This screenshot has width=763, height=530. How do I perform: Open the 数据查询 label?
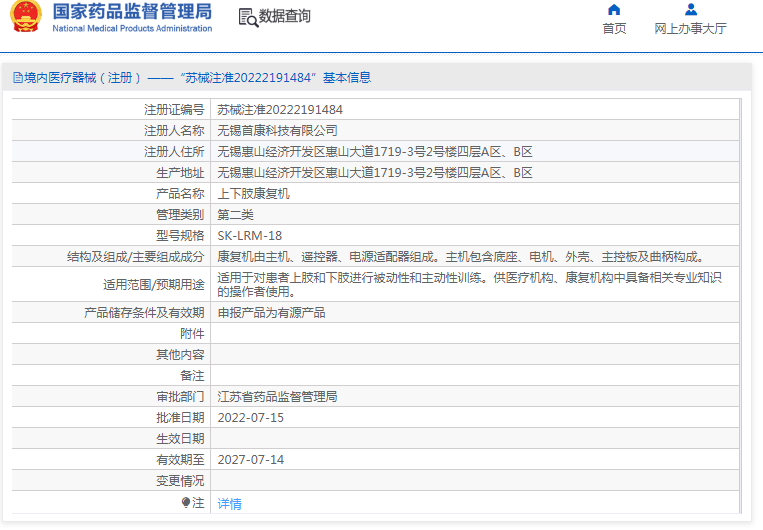[285, 17]
